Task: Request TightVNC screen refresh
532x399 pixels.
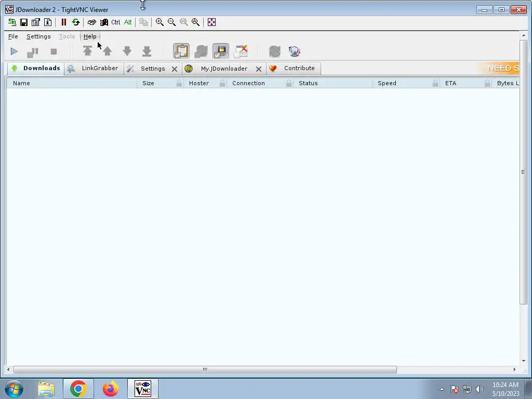Action: (x=76, y=22)
